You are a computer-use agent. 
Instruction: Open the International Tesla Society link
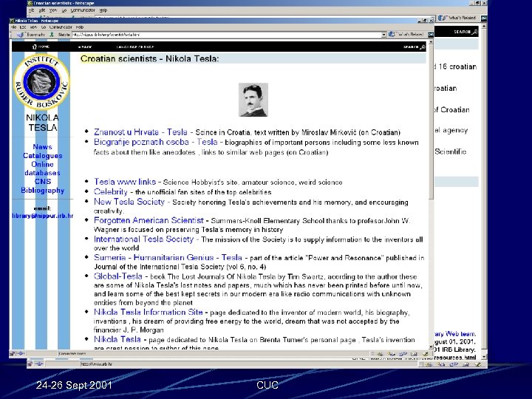[144, 239]
